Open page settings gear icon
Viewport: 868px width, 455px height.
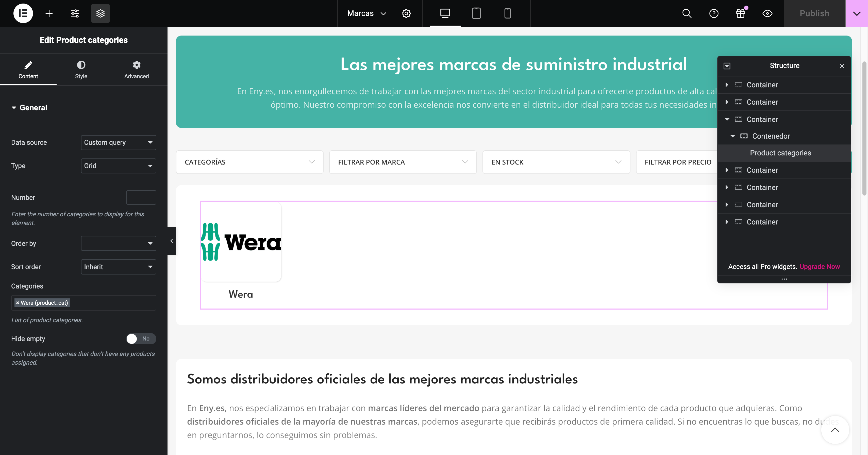(406, 14)
